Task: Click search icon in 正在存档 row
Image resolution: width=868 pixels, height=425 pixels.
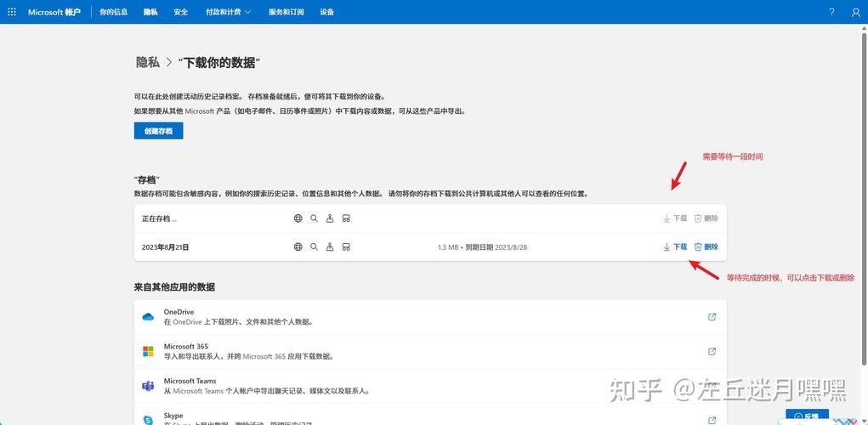Action: [314, 218]
